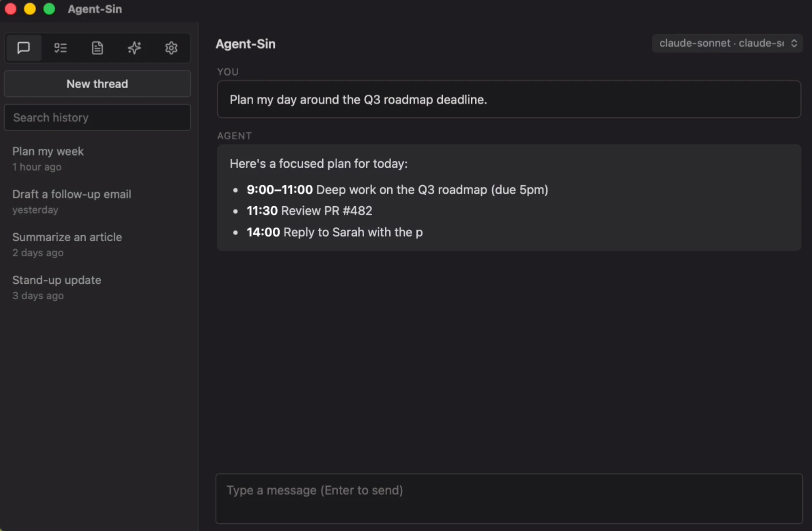Open the 'Plan my week' thread
The height and width of the screenshot is (531, 812).
[x=97, y=159]
